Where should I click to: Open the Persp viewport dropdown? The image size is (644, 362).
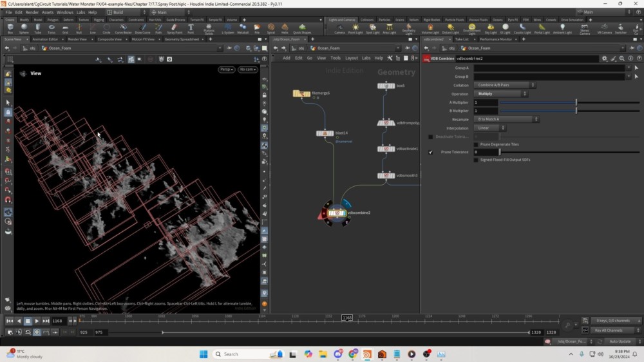(226, 70)
